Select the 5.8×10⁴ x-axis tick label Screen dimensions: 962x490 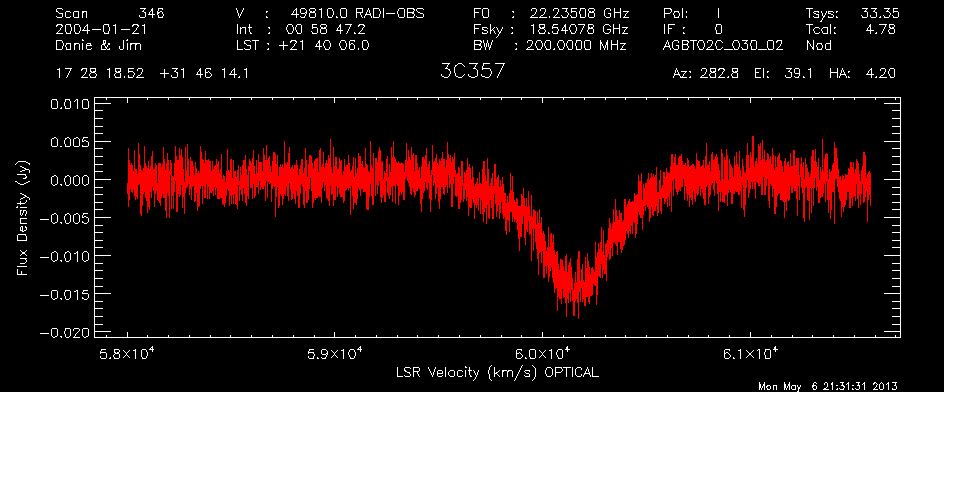(128, 353)
